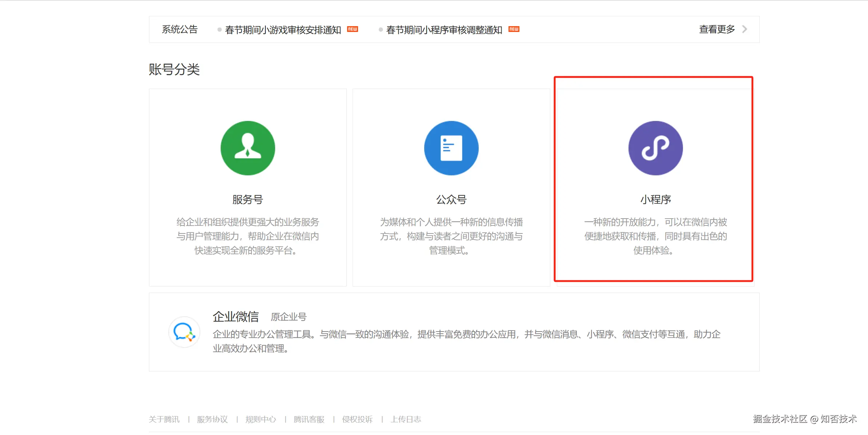Open 服务协议 footer link

[x=212, y=419]
